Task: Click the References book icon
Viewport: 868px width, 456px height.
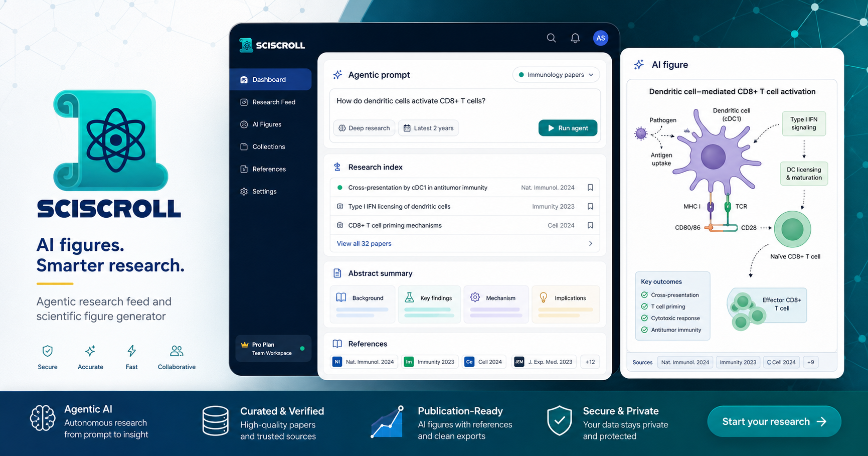Action: [337, 344]
